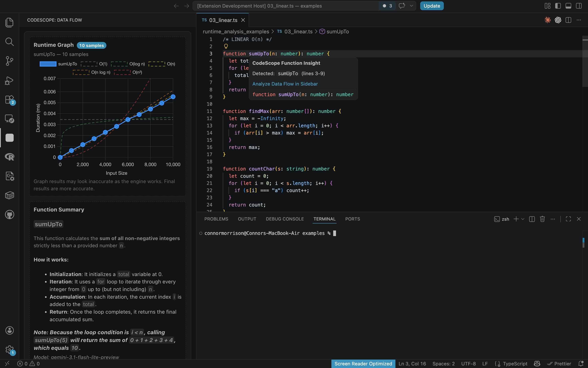This screenshot has height=368, width=588.
Task: Click the lightbulb code action on line 2
Action: [x=226, y=46]
